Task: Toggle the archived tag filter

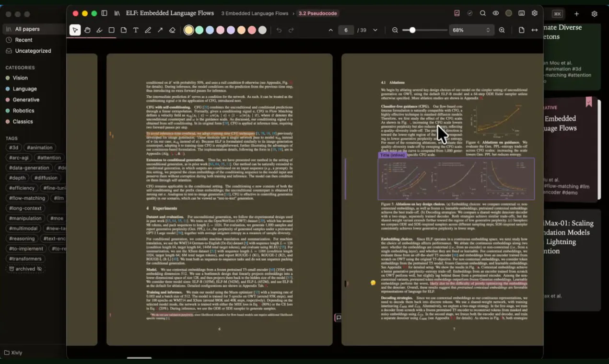Action: coord(26,269)
